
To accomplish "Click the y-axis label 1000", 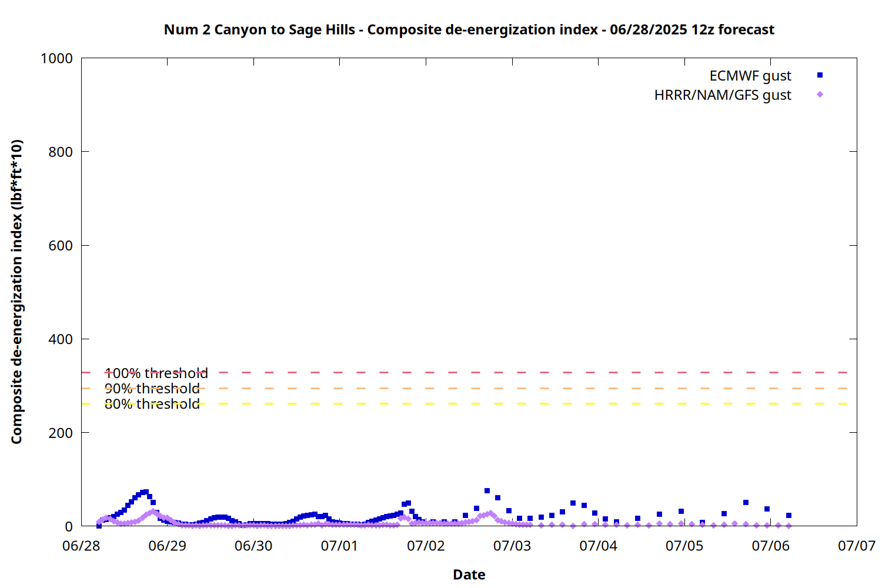I will point(56,59).
